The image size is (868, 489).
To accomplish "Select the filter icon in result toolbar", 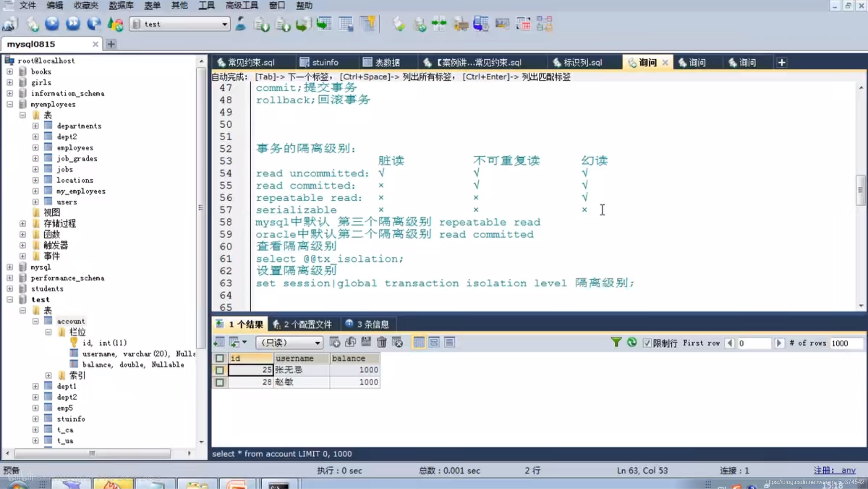I will [615, 342].
